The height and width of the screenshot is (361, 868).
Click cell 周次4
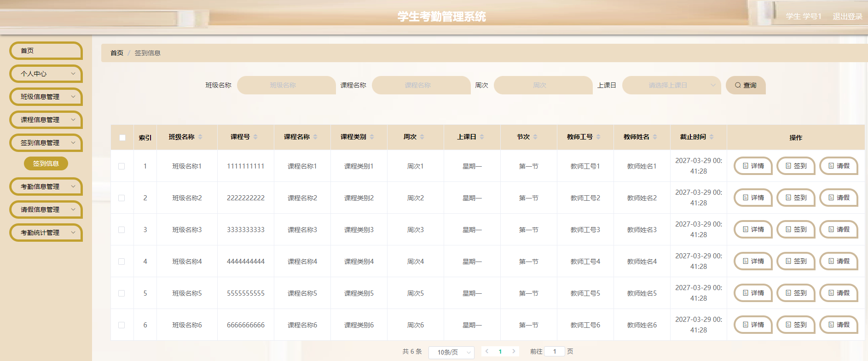[x=416, y=262]
